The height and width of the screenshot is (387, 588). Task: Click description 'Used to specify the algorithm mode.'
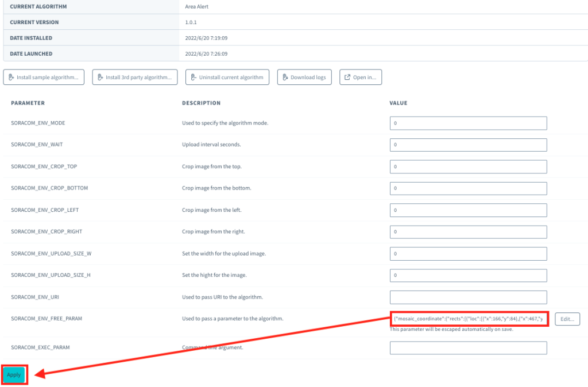tap(225, 123)
